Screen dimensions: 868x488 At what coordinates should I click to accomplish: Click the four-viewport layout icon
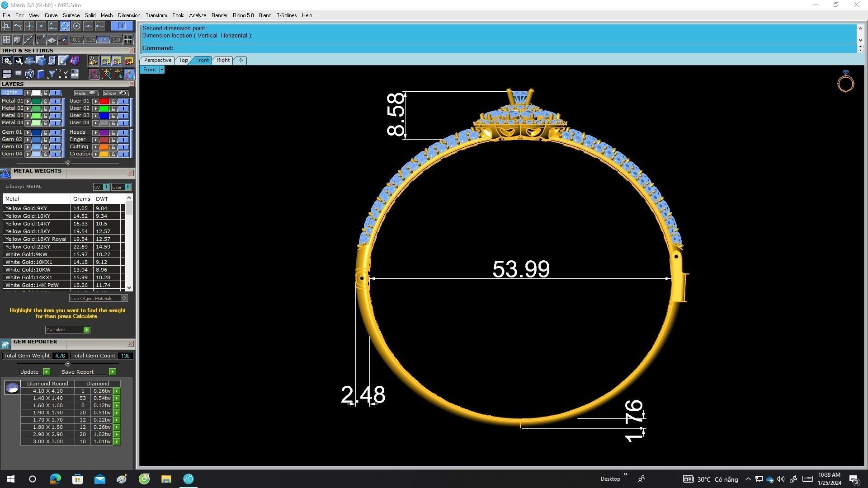click(7, 74)
